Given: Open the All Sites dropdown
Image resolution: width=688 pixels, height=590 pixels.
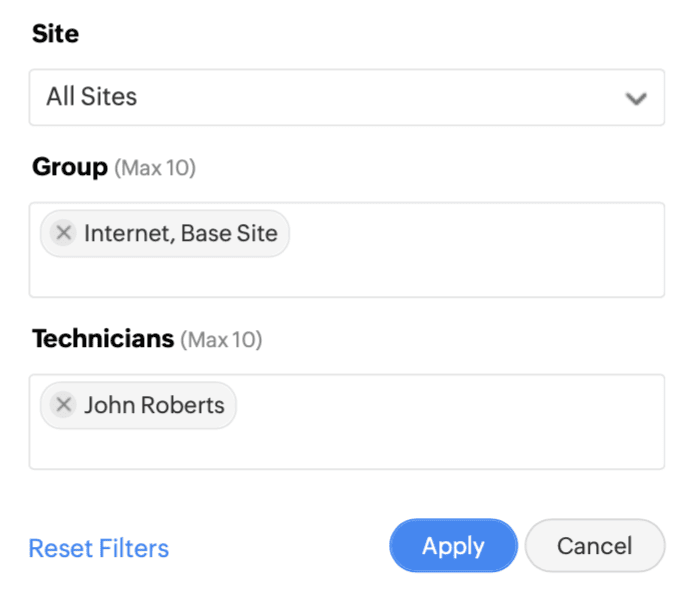Looking at the screenshot, I should point(346,97).
